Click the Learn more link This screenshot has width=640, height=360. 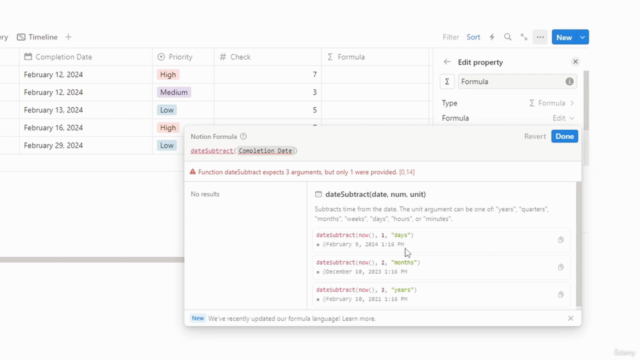[x=359, y=318]
